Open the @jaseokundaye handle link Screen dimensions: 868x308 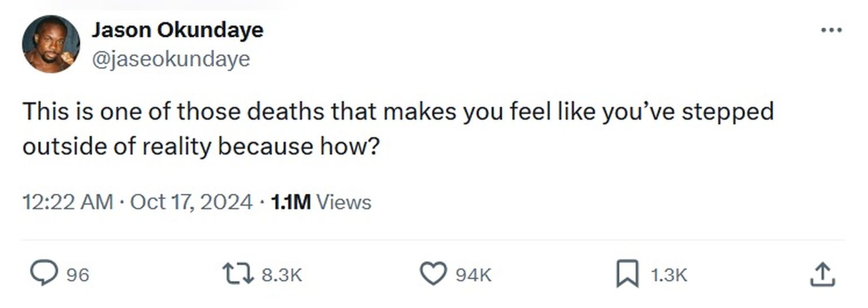171,59
